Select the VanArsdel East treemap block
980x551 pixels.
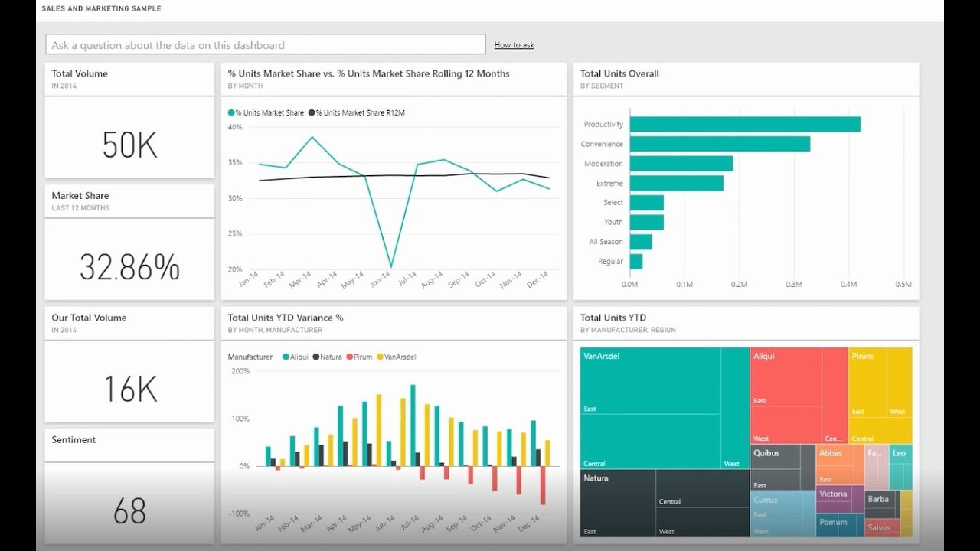[650, 381]
